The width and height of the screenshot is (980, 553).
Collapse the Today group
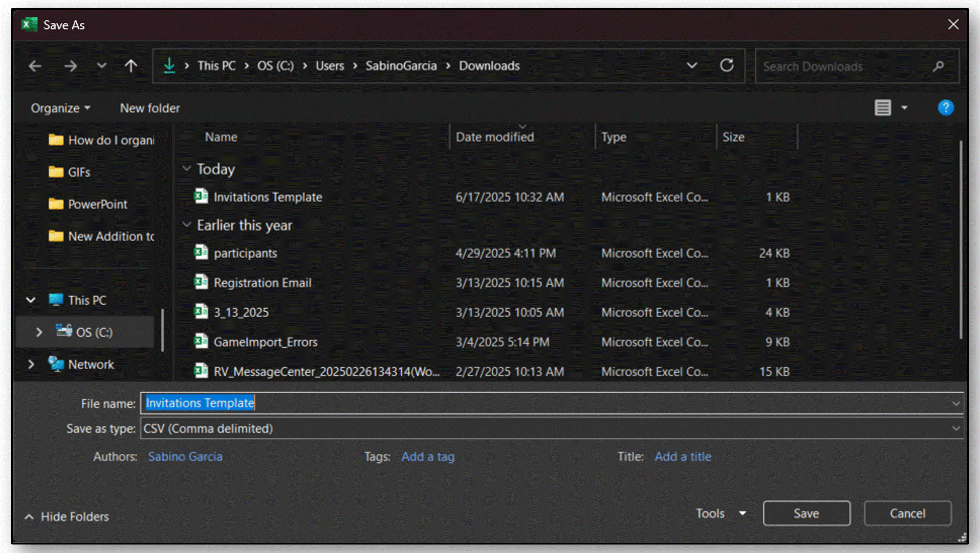coord(187,168)
